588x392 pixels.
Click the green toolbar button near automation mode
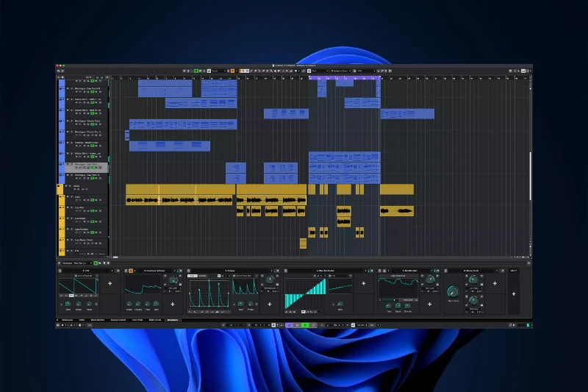196,71
